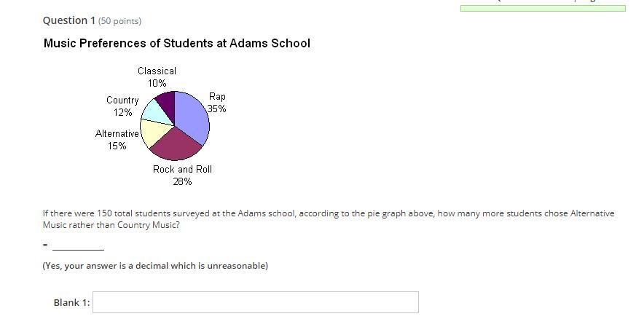Click the Rock and Roll 28% label
The width and height of the screenshot is (644, 327).
182,176
